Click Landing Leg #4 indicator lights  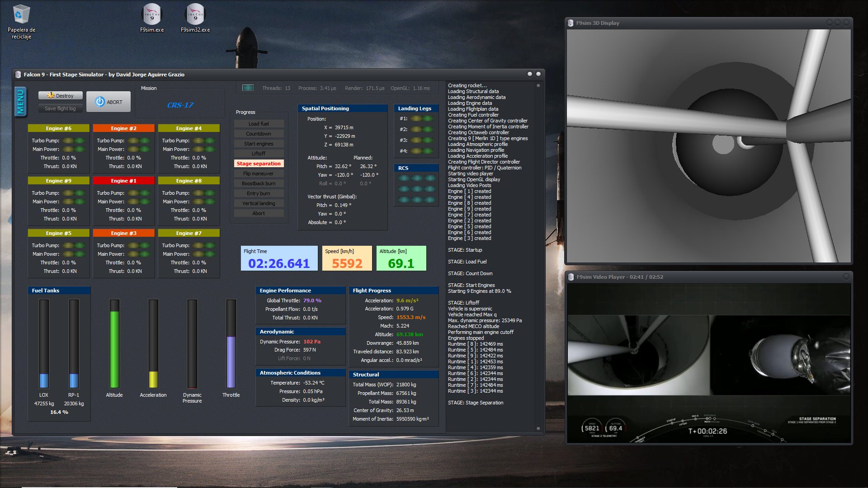pos(422,151)
